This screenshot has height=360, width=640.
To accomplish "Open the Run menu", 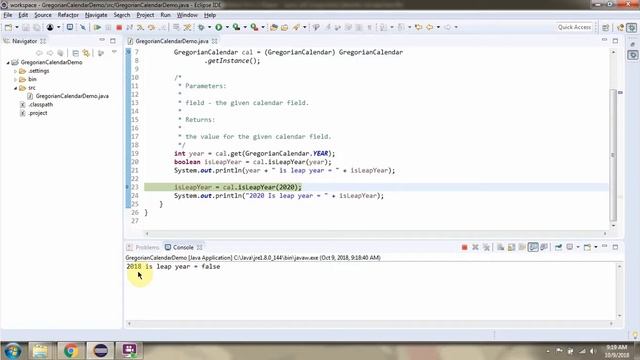I will (x=165, y=15).
